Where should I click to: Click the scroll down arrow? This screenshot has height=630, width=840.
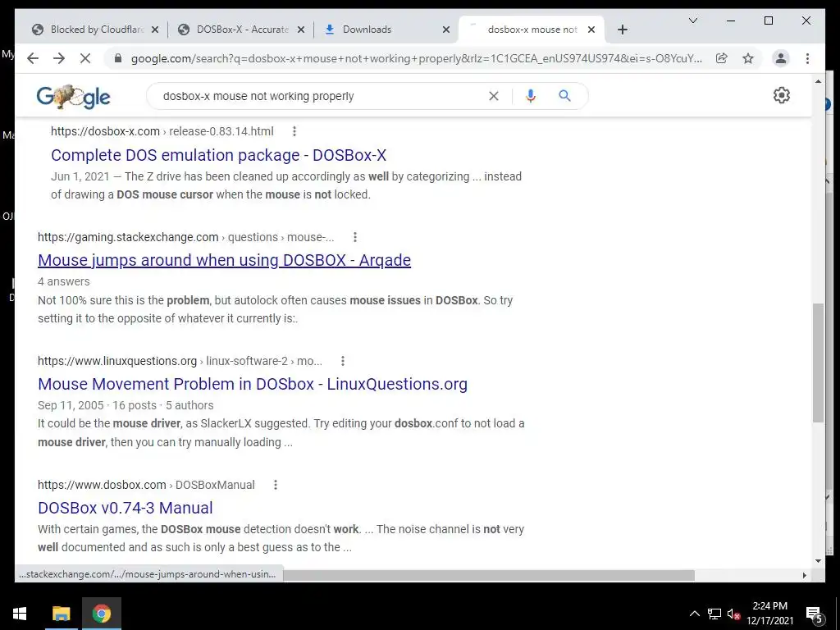pyautogui.click(x=818, y=561)
